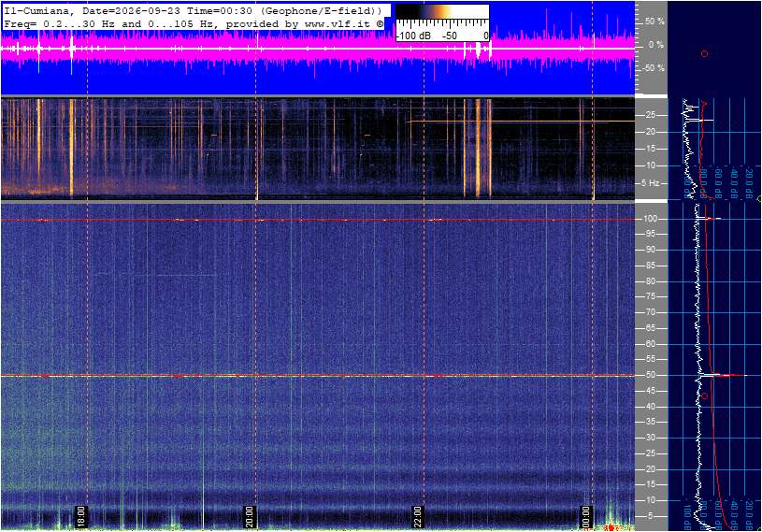This screenshot has width=762, height=532.
Task: Click the 00:00 time marker label
Action: pos(586,516)
